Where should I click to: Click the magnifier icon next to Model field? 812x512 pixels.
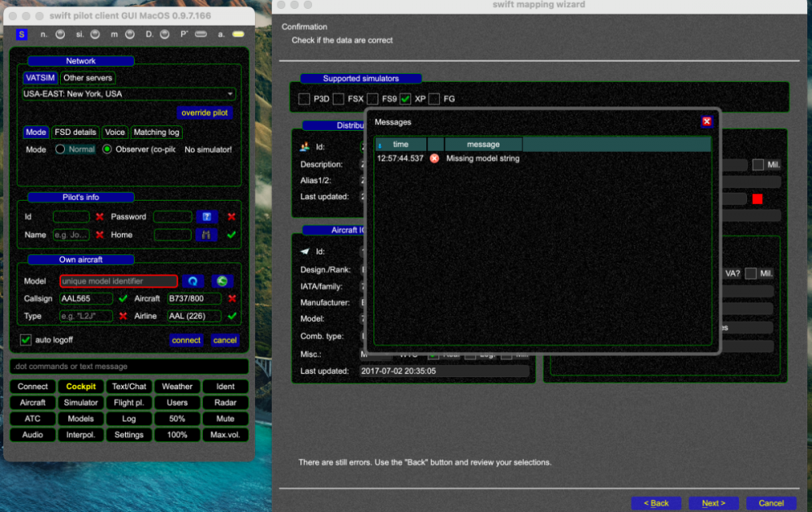click(x=193, y=280)
